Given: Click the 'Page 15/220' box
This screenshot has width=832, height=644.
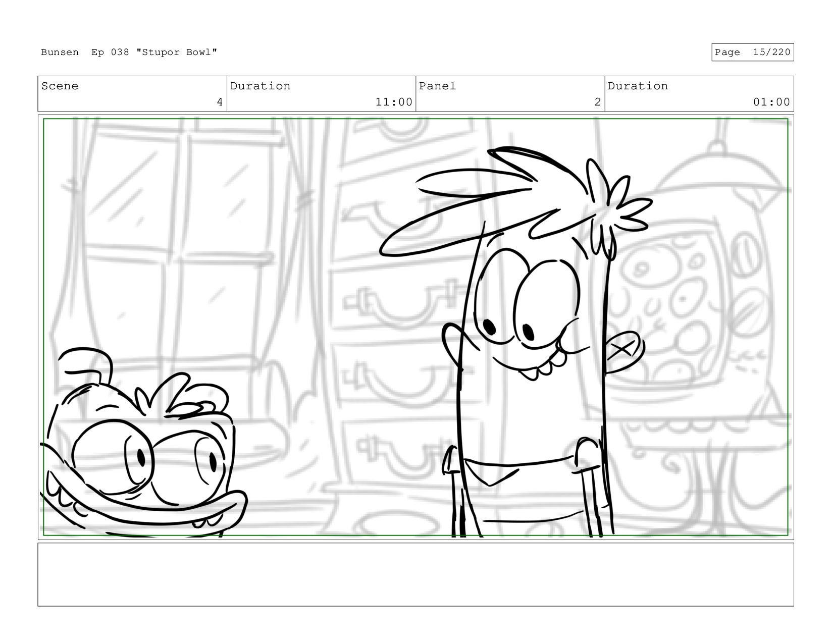Looking at the screenshot, I should coord(752,52).
